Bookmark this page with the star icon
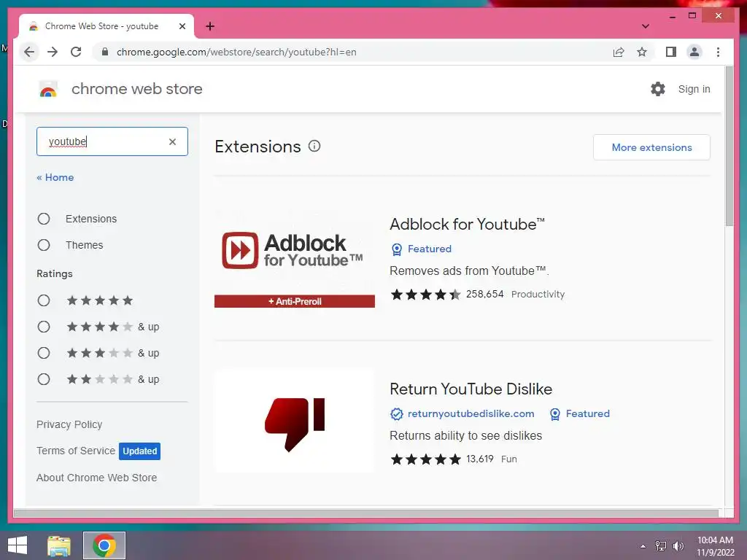 642,52
